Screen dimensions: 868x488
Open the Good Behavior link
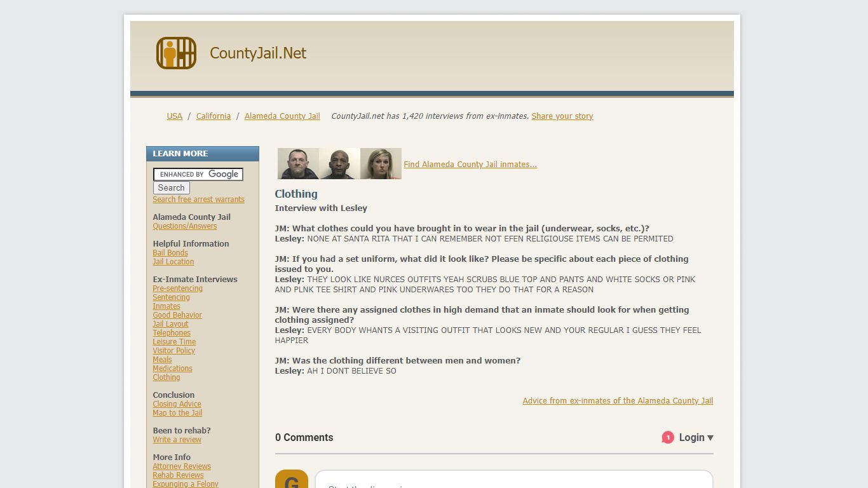[x=177, y=315]
